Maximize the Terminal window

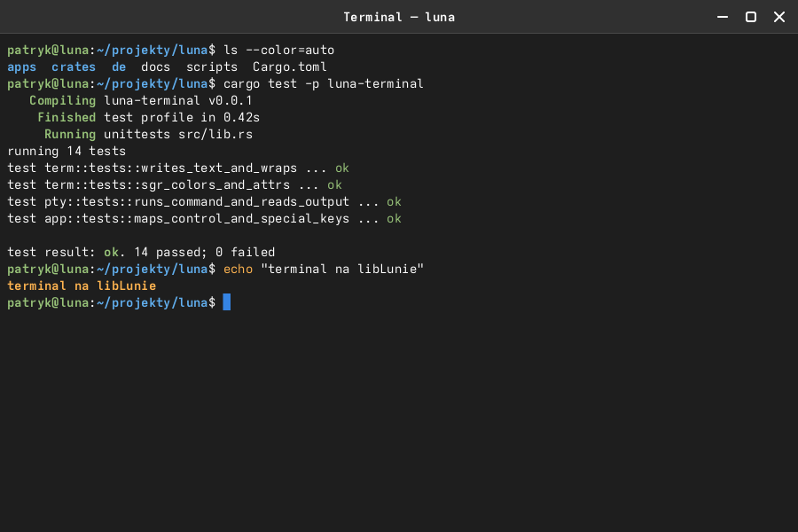click(751, 17)
